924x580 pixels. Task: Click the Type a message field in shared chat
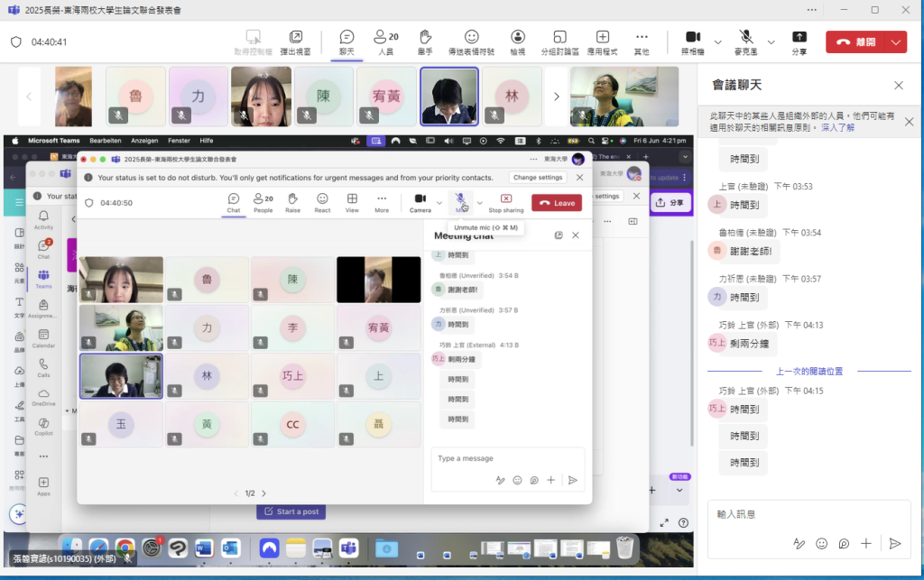pos(508,459)
